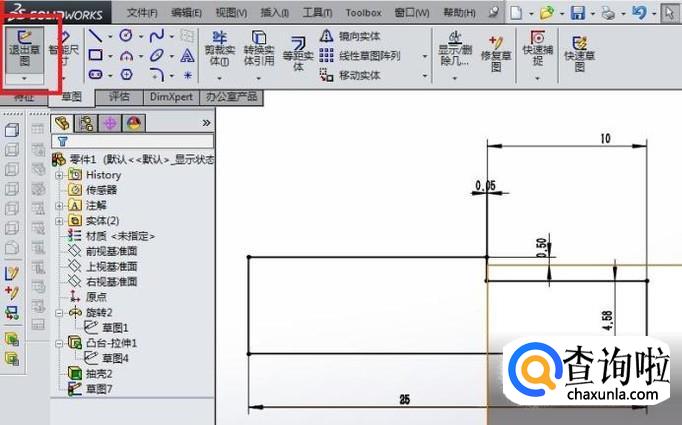Open the 插入(I) menu

coord(274,13)
